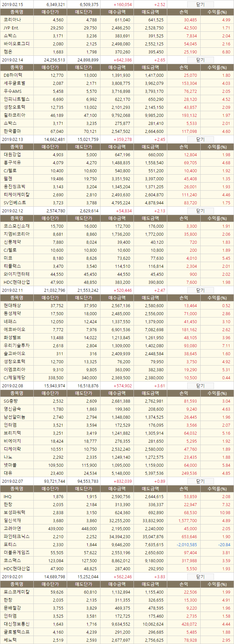Click the 넷마블 stock name
Viewport: 234px width, 644px height.
pos(10,465)
